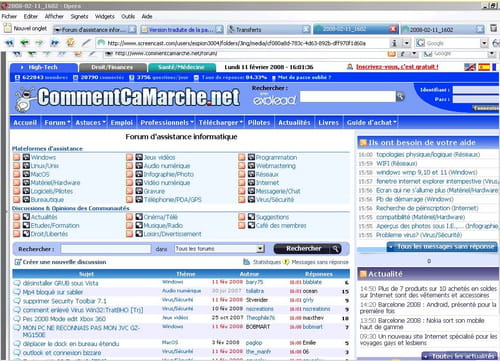Switch to the Transferts tab
500x361 pixels.
coord(269,29)
